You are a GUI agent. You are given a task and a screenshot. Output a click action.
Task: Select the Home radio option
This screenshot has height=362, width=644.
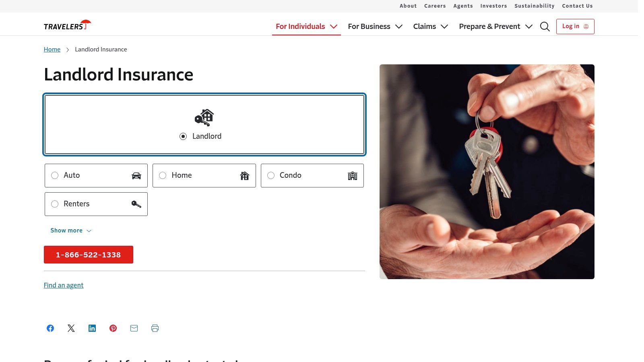pyautogui.click(x=204, y=175)
